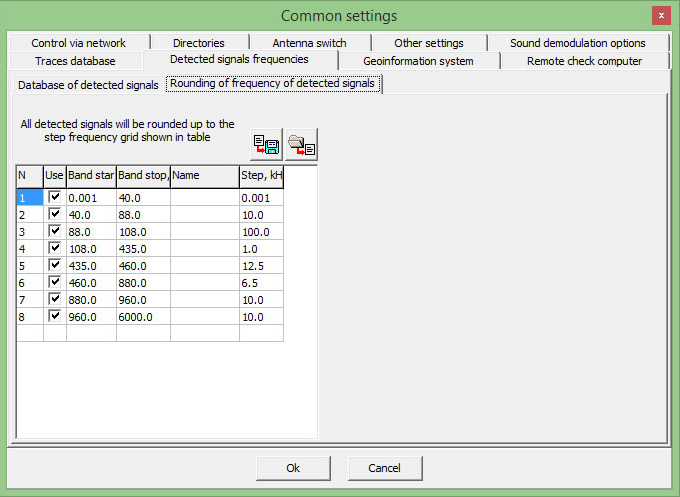Close the Common settings dialog

coord(661,16)
